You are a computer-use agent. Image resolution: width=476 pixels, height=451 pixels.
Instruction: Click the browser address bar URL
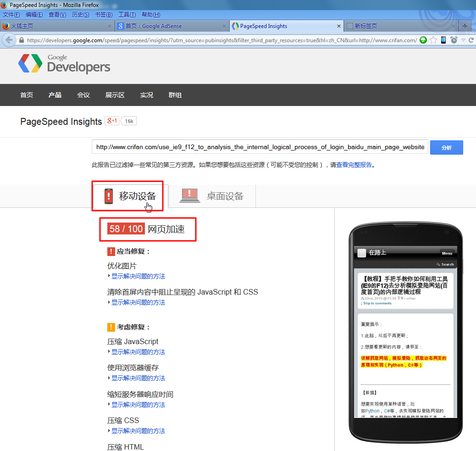point(222,40)
